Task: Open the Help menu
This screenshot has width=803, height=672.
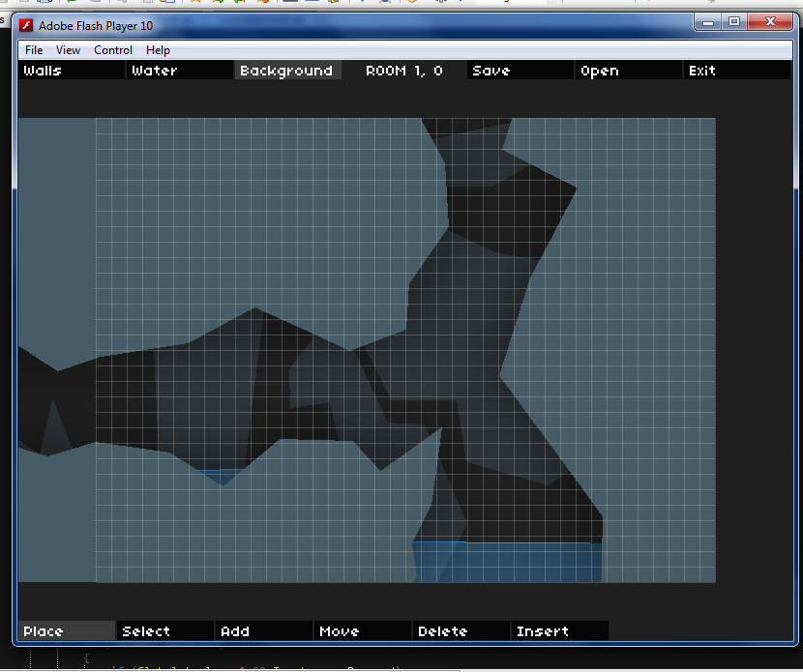Action: click(158, 50)
